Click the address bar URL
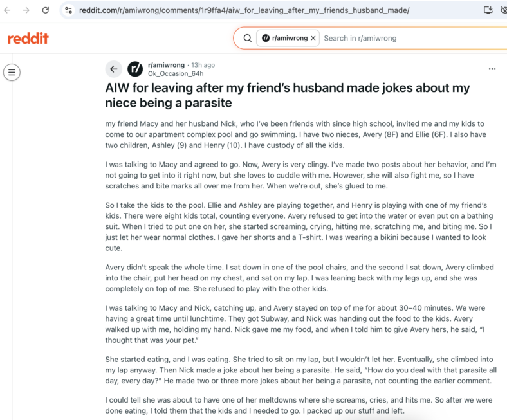This screenshot has width=507, height=420. [244, 10]
